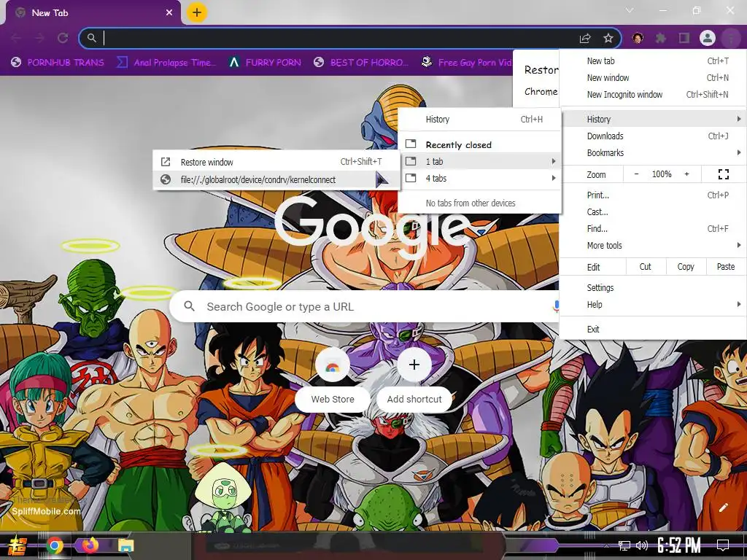Click Cut in the Edit row
The width and height of the screenshot is (747, 560).
[645, 267]
